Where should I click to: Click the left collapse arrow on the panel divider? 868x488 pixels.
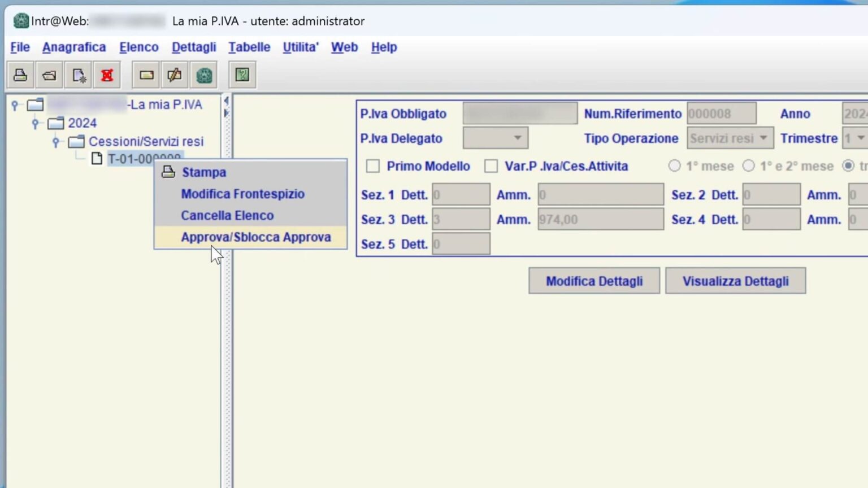pos(226,101)
